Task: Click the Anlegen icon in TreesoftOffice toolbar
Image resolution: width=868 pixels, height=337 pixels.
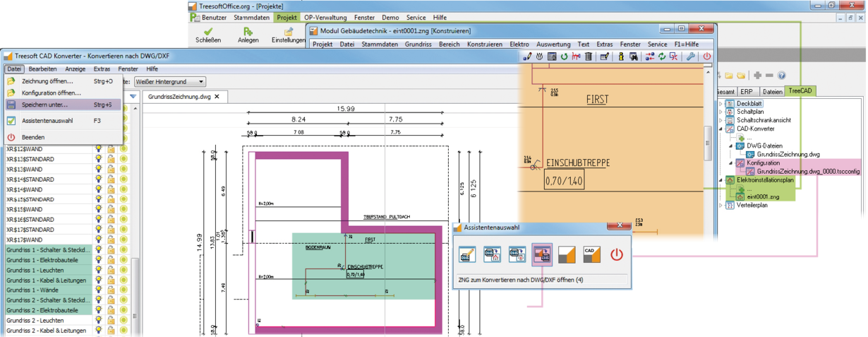Action: (x=248, y=32)
